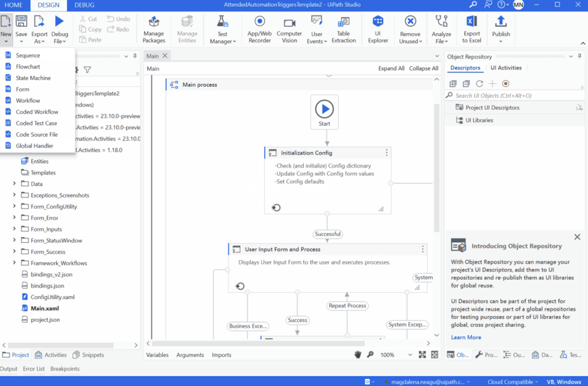This screenshot has height=386, width=588.
Task: Open the Activities panel tab
Action: (x=51, y=355)
